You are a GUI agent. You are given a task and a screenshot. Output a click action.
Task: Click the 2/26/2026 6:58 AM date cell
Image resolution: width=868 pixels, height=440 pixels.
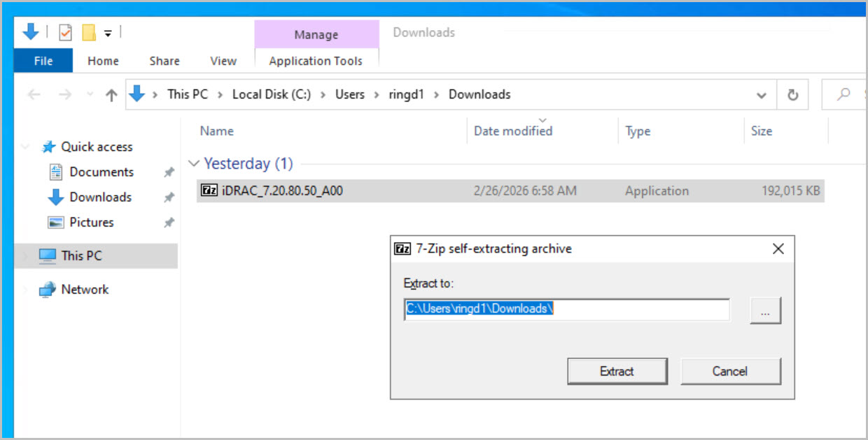(x=525, y=190)
